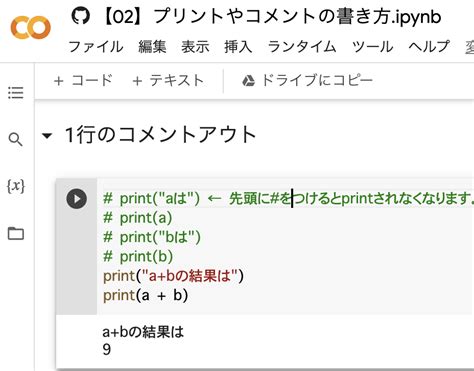Collapse the 1行のコメントアウト section

pos(47,136)
